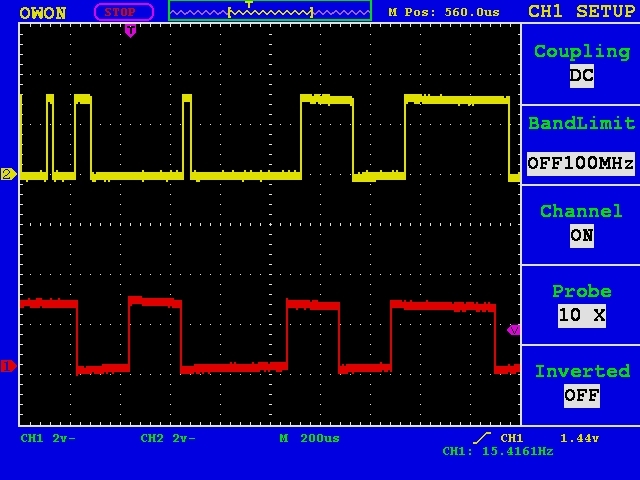Image resolution: width=640 pixels, height=480 pixels.
Task: Click the magenta trigger level marker
Action: point(513,330)
